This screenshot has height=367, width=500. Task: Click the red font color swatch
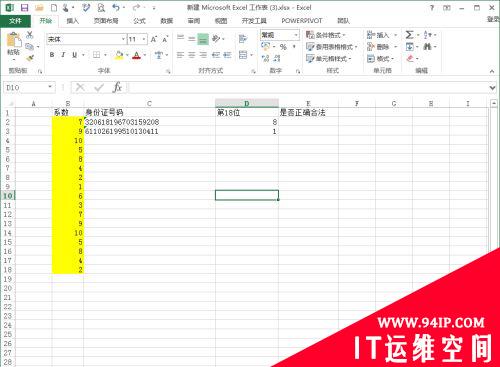136,55
